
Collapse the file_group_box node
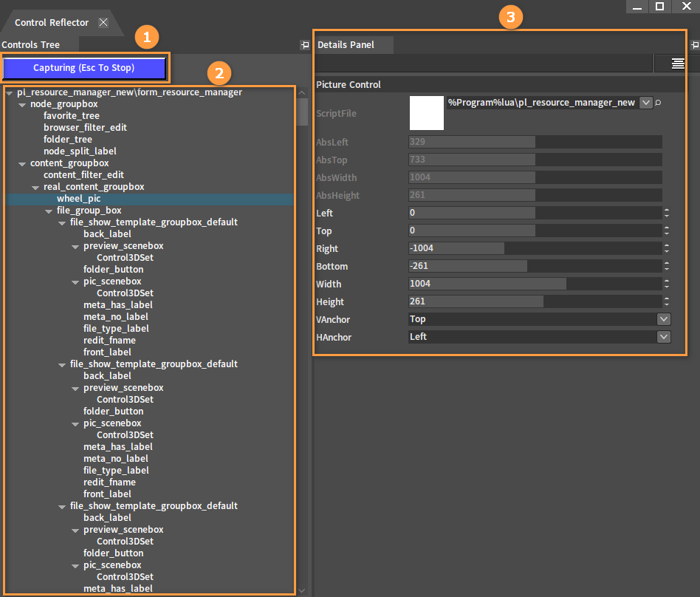(49, 212)
